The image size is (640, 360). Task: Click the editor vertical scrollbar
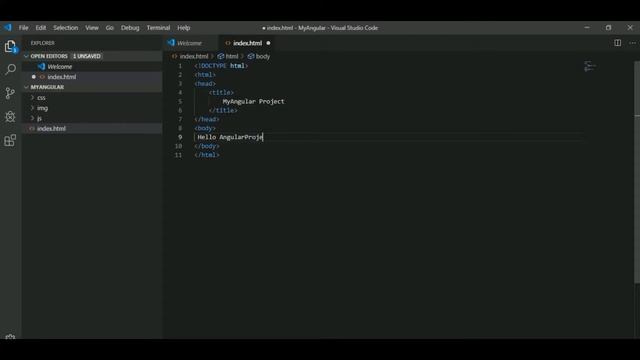[637, 171]
